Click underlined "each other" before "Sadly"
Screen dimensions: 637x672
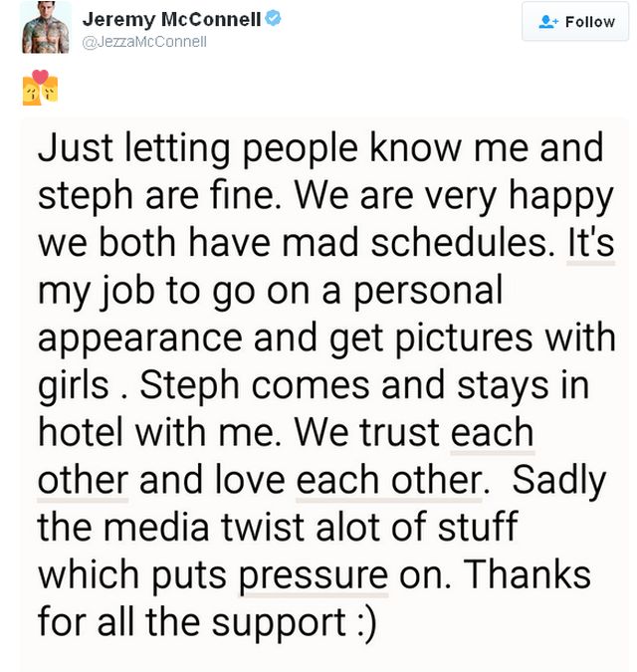click(389, 481)
